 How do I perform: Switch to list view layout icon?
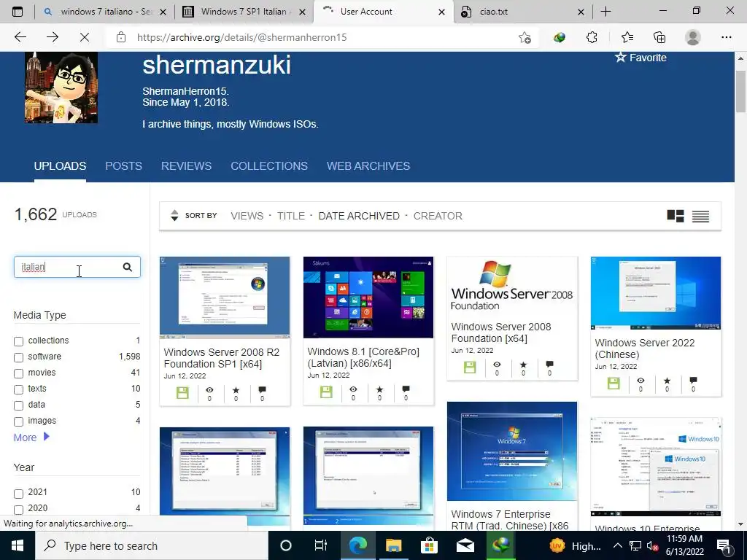[x=700, y=216]
